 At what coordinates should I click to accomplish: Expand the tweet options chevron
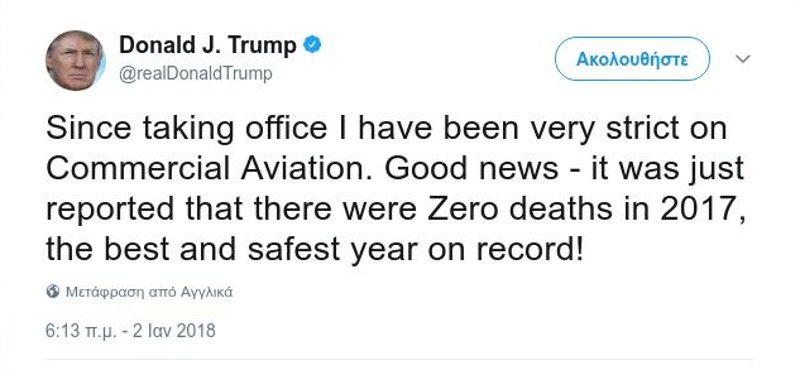coord(742,59)
